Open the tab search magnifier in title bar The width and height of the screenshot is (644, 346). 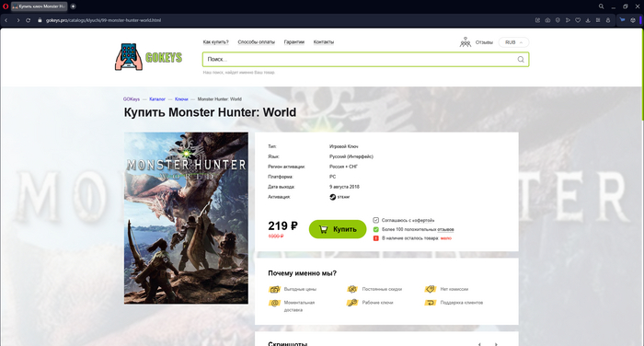click(601, 6)
